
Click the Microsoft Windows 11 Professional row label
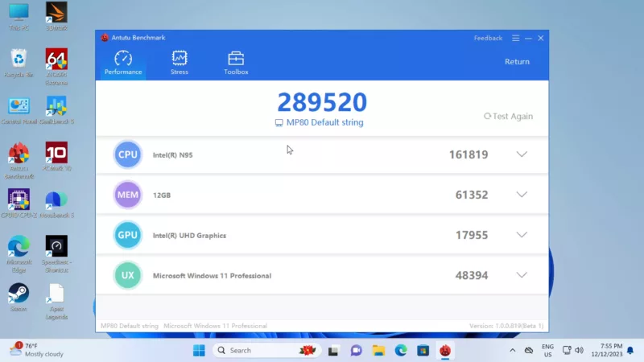pos(212,275)
